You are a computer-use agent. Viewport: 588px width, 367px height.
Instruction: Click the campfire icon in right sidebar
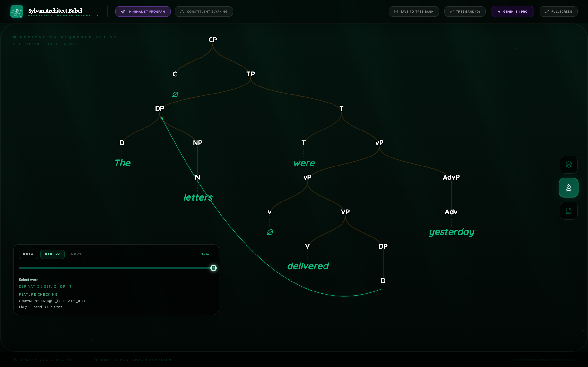(x=568, y=188)
